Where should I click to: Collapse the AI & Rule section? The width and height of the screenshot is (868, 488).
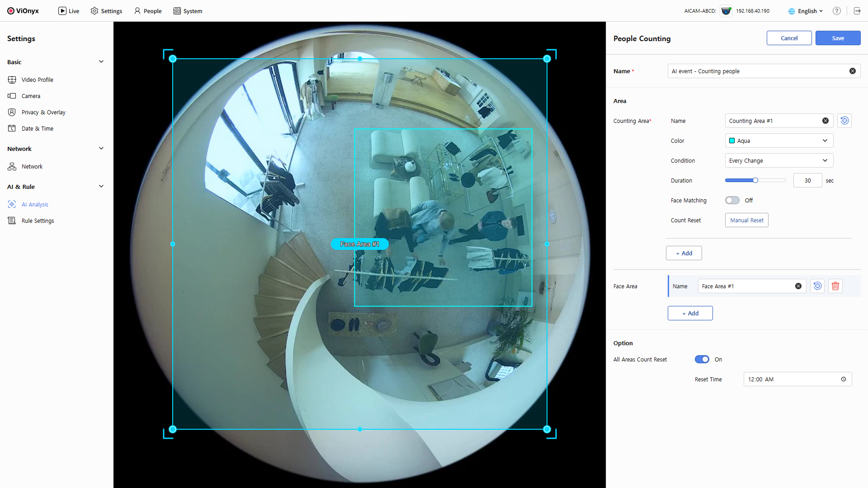click(101, 186)
